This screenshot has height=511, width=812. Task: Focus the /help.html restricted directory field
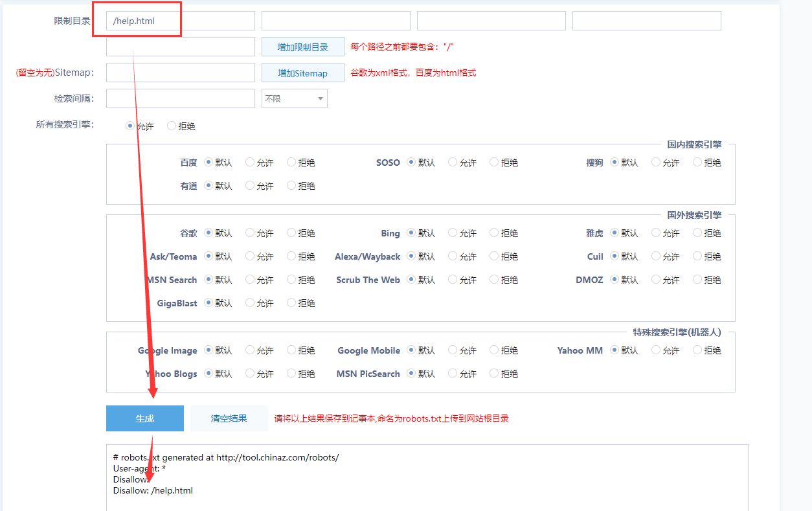[x=181, y=21]
